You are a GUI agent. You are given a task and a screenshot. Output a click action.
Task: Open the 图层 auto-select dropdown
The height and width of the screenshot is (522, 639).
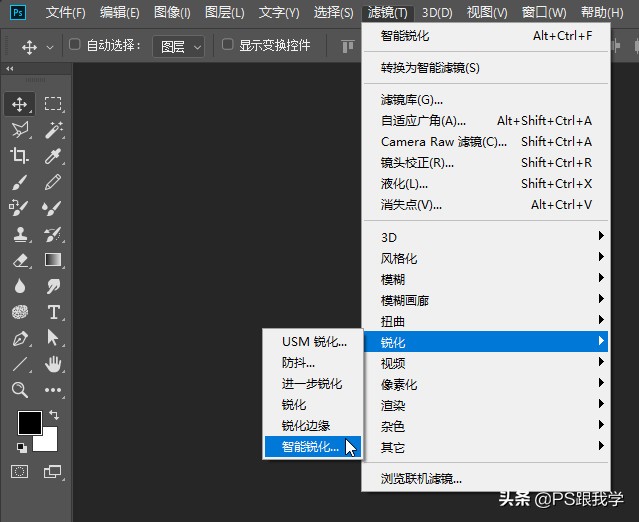click(178, 46)
